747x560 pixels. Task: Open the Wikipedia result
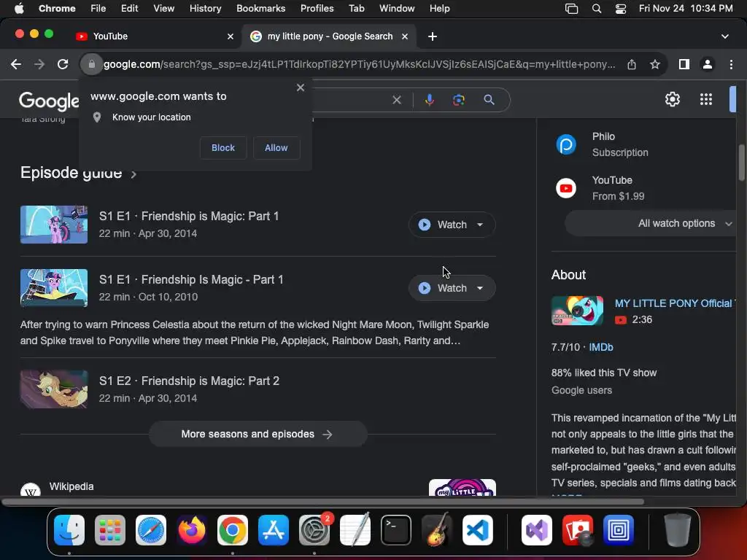(x=71, y=486)
